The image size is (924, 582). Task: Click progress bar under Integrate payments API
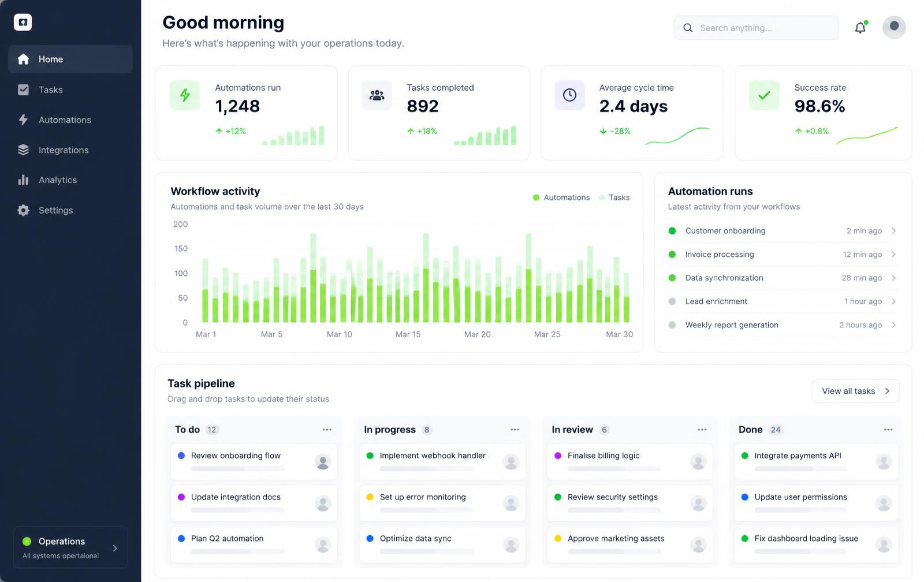pyautogui.click(x=801, y=469)
